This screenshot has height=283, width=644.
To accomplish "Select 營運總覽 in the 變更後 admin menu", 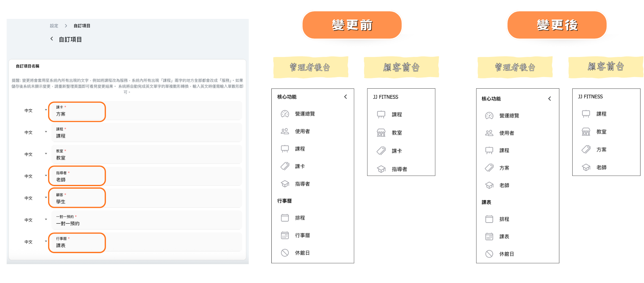I will pyautogui.click(x=509, y=116).
